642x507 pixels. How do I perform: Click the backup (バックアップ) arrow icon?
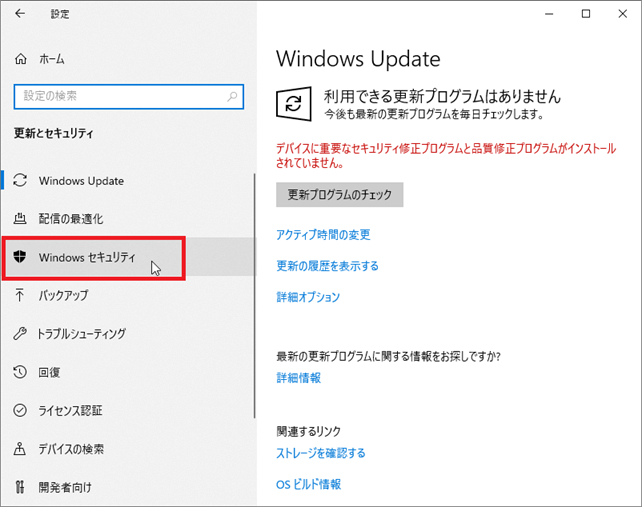point(20,295)
